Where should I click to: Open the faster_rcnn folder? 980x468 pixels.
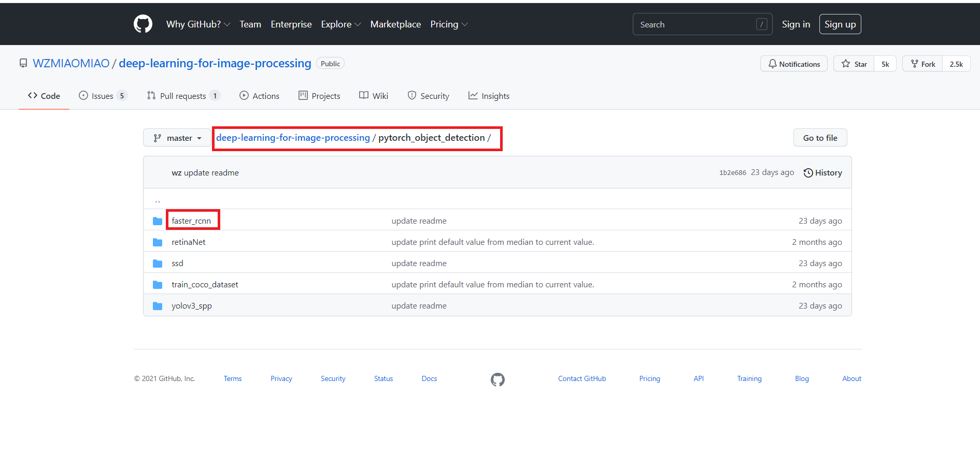tap(191, 221)
